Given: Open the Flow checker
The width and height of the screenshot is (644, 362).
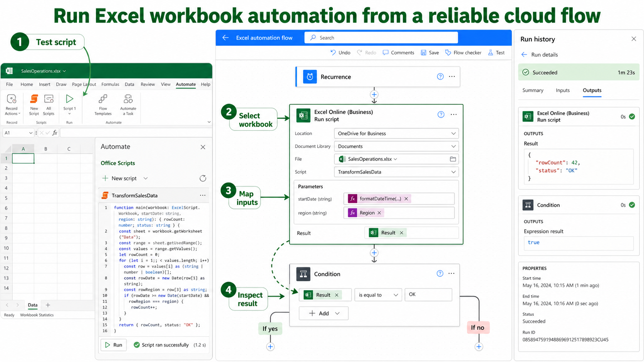Looking at the screenshot, I should (x=463, y=53).
